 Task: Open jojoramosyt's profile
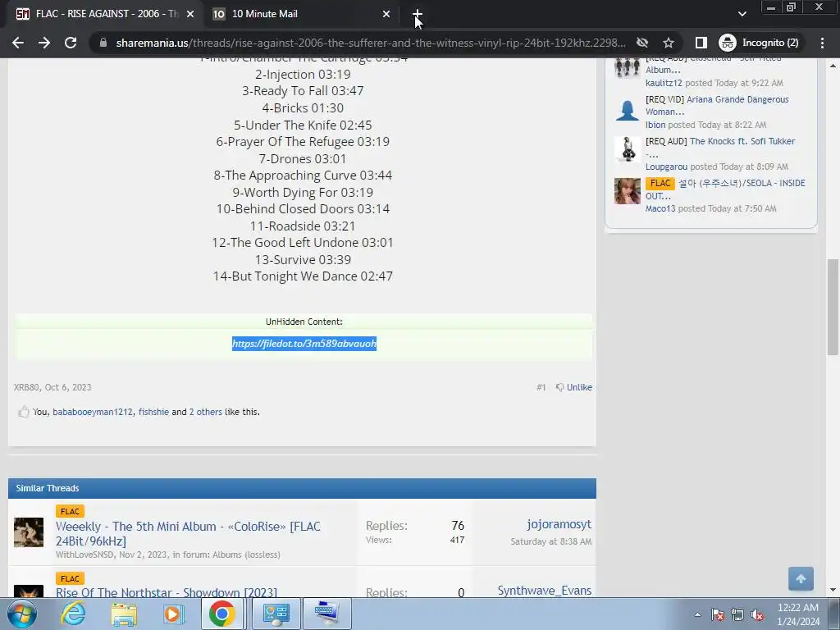coord(559,524)
